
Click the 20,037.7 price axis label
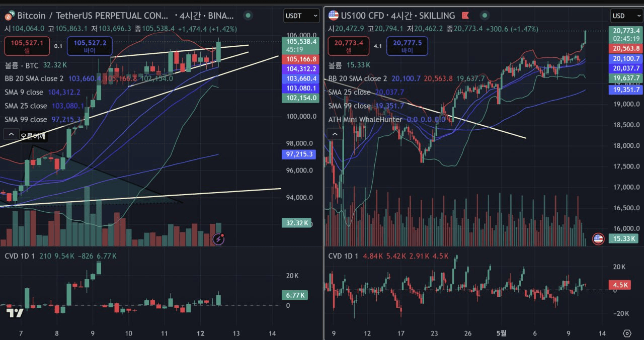pyautogui.click(x=626, y=68)
